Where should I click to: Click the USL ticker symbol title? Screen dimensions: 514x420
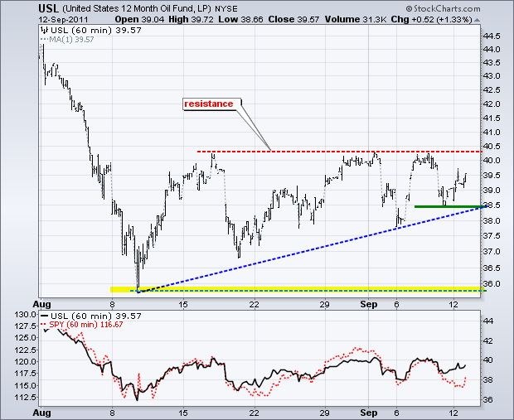click(49, 8)
